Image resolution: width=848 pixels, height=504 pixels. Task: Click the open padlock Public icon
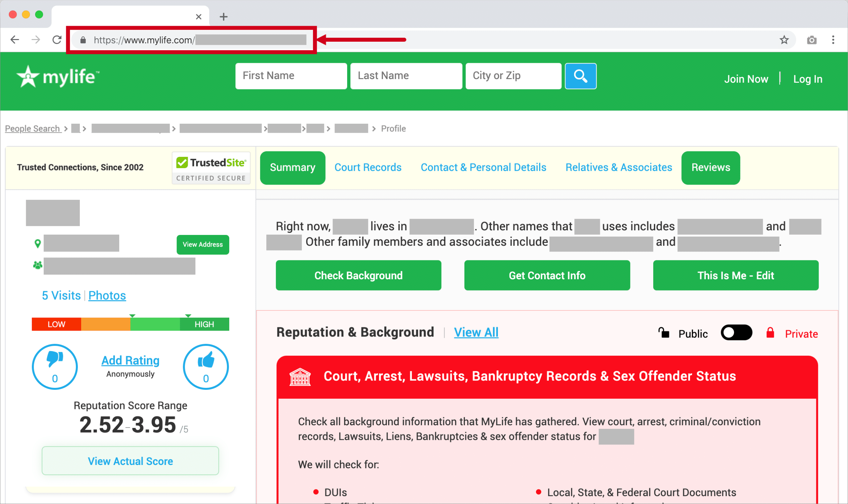(663, 333)
